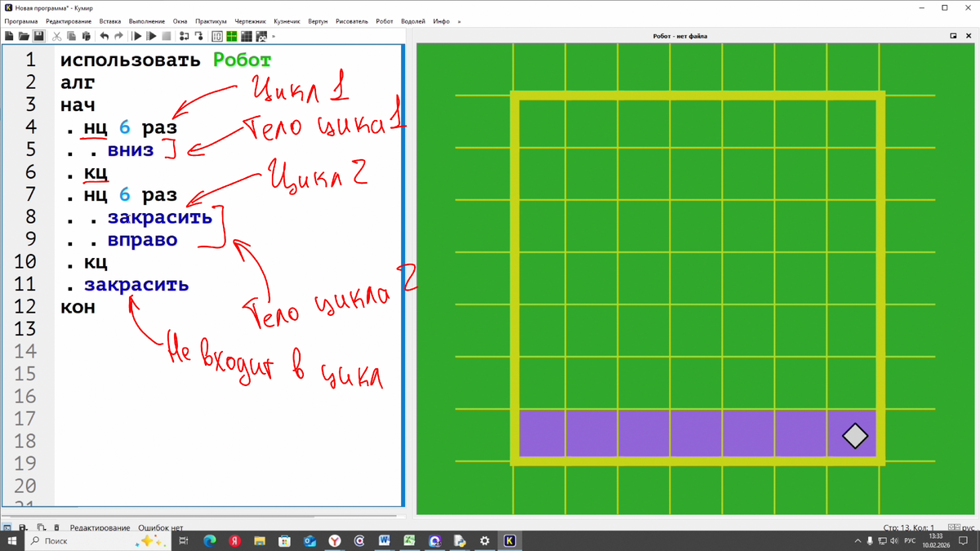Viewport: 980px width, 551px height.
Task: Click the Kumir app icon in the taskbar
Action: pyautogui.click(x=510, y=541)
